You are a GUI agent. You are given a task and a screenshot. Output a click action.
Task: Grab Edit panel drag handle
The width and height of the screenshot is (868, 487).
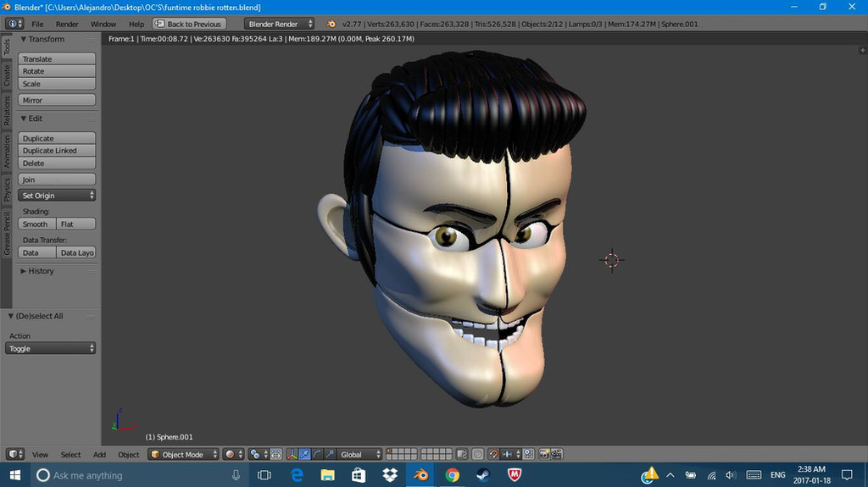(90, 119)
